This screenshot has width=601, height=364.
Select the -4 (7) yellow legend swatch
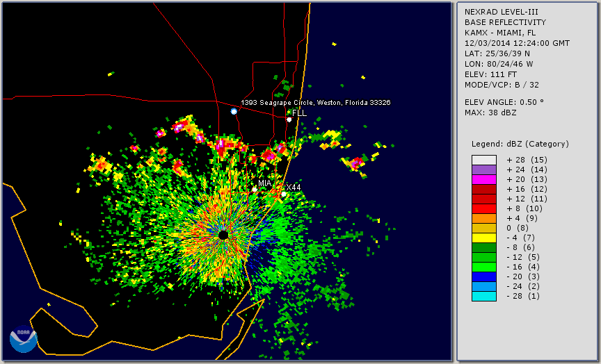pyautogui.click(x=483, y=238)
